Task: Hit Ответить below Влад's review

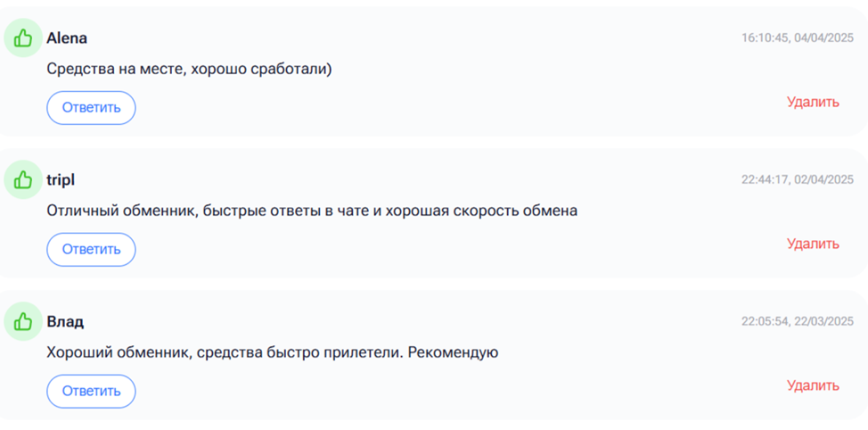Action: (x=91, y=391)
